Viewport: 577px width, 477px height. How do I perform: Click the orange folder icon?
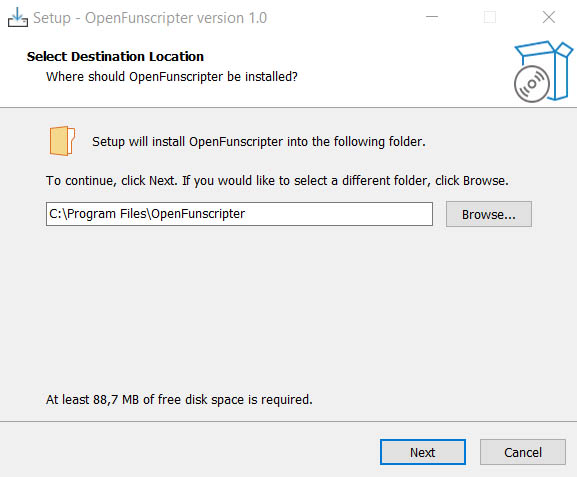[62, 141]
